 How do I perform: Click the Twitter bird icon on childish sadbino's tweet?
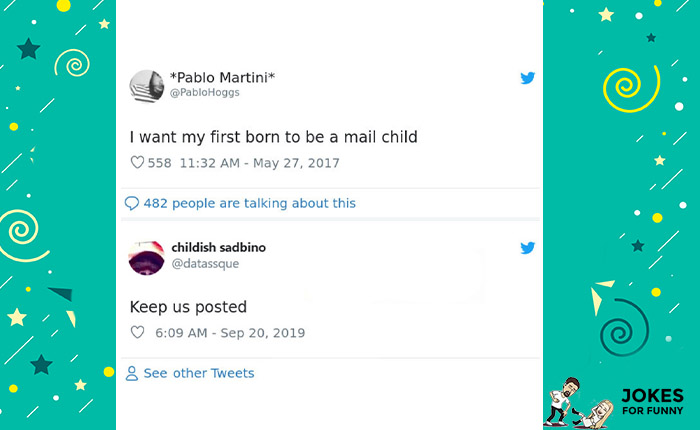528,248
